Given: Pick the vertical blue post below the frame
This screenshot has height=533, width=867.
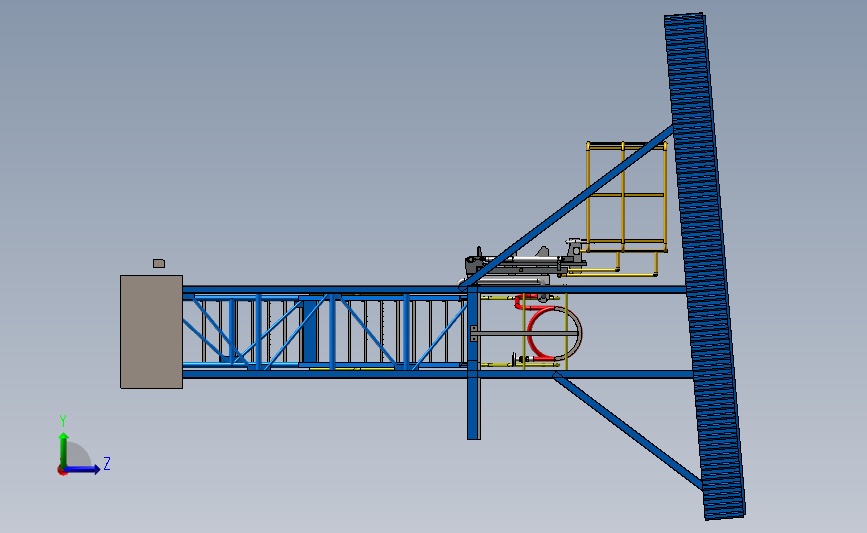Looking at the screenshot, I should (x=473, y=409).
